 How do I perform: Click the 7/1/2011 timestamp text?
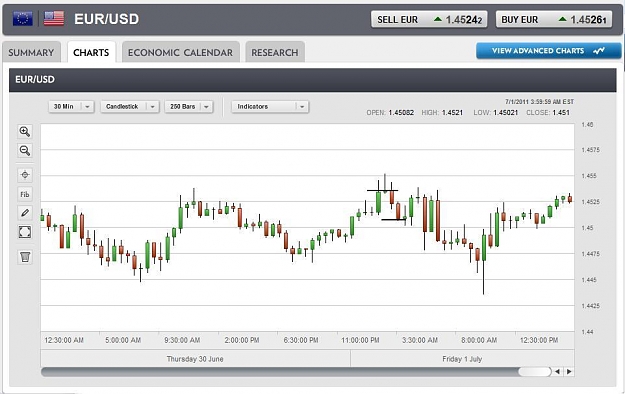coord(539,102)
